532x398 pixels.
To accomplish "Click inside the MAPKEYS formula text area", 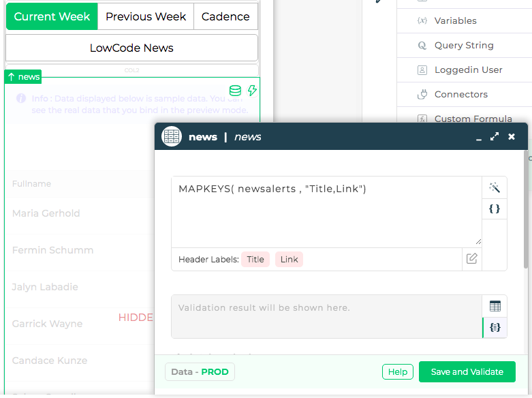I will (x=327, y=212).
